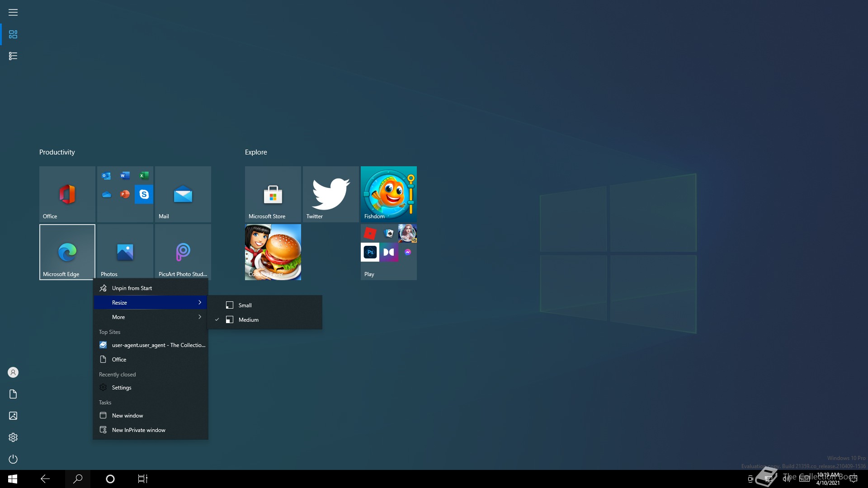Open Pictures from Start sidebar
This screenshot has height=488, width=868.
click(x=13, y=416)
